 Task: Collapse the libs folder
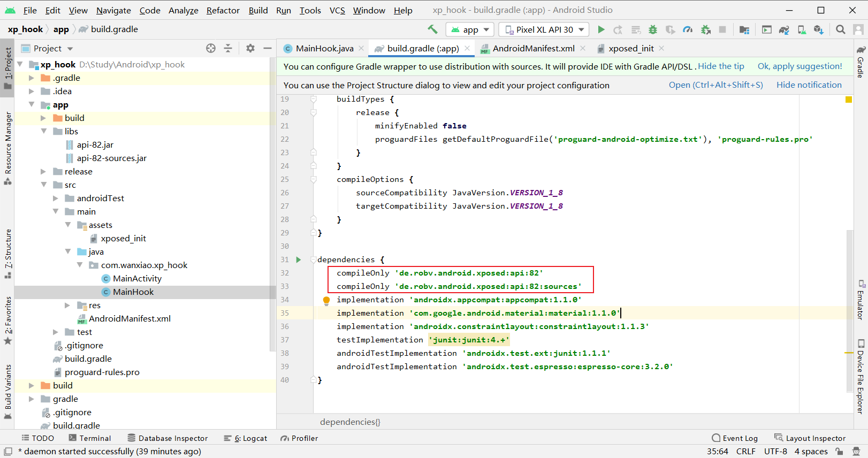point(44,131)
